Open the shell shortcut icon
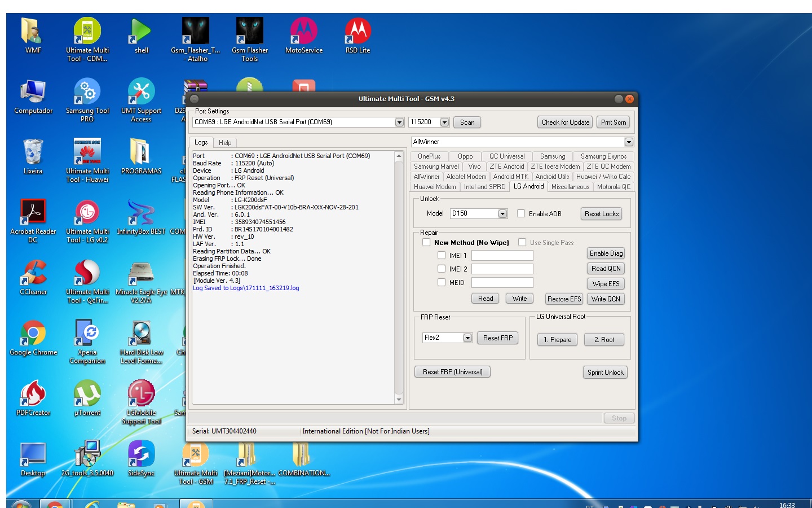Viewport: 812px width, 508px height. point(141,36)
